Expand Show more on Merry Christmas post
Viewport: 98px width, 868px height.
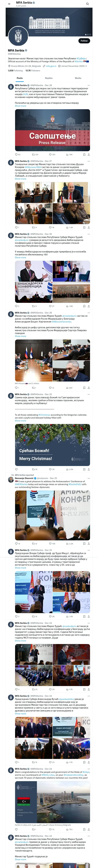pyautogui.click(x=20, y=421)
